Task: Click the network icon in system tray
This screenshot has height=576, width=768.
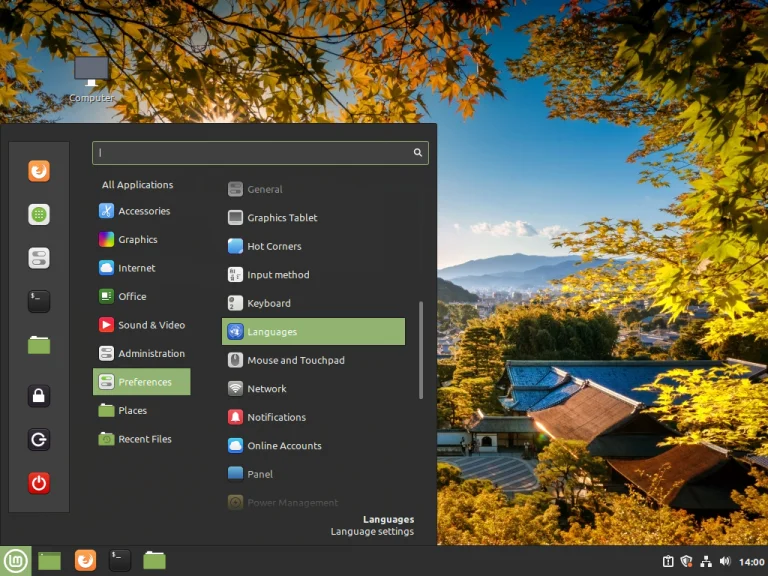Action: pos(706,561)
